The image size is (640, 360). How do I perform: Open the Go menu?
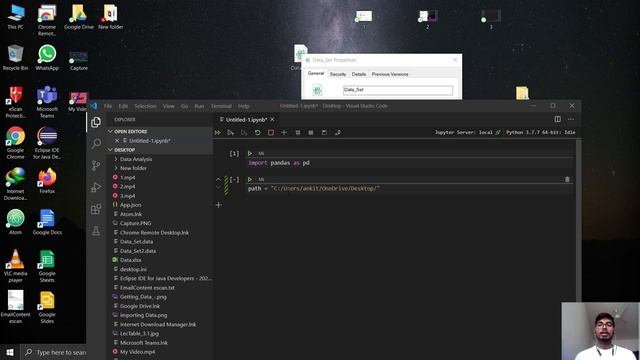(184, 106)
